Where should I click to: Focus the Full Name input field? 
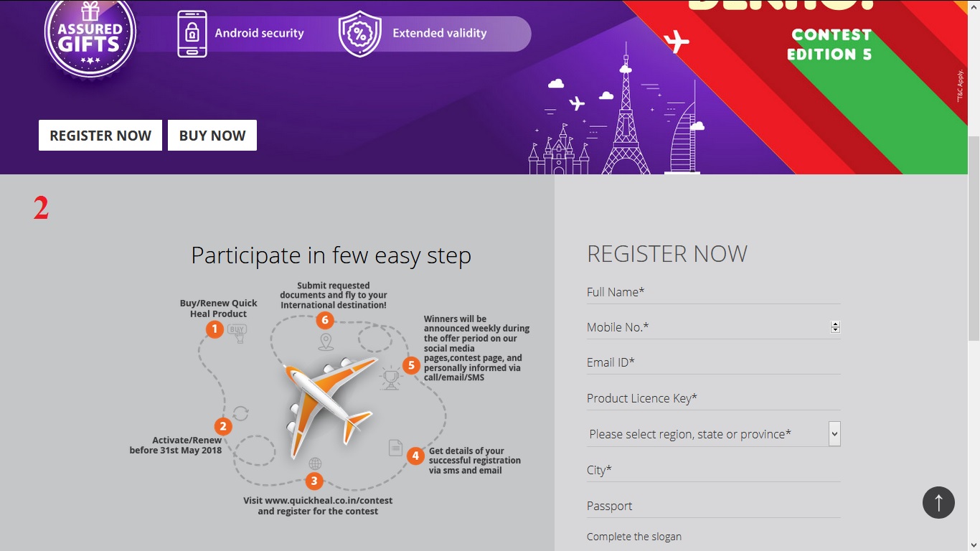713,292
